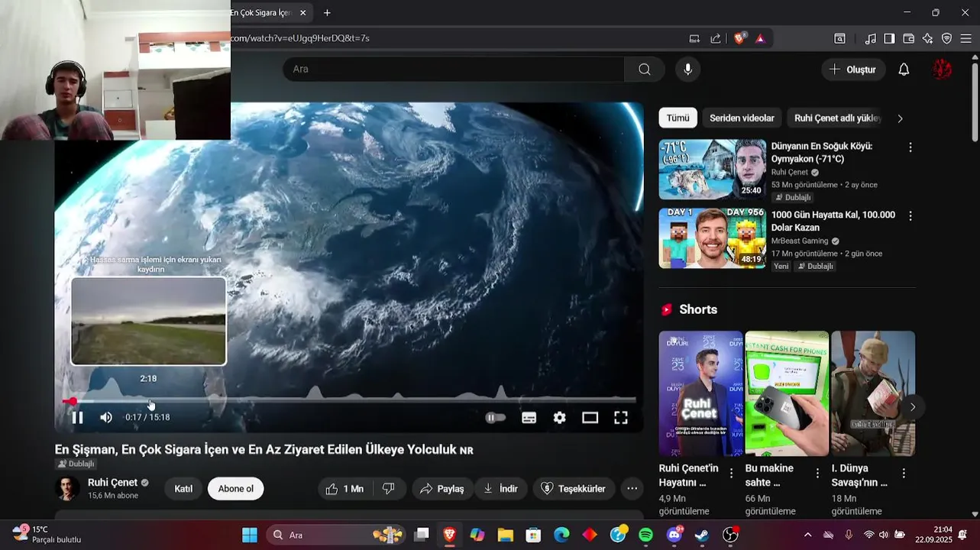Click the 2:18 seek preview thumbnail
Viewport: 980px width, 550px height.
pos(149,321)
